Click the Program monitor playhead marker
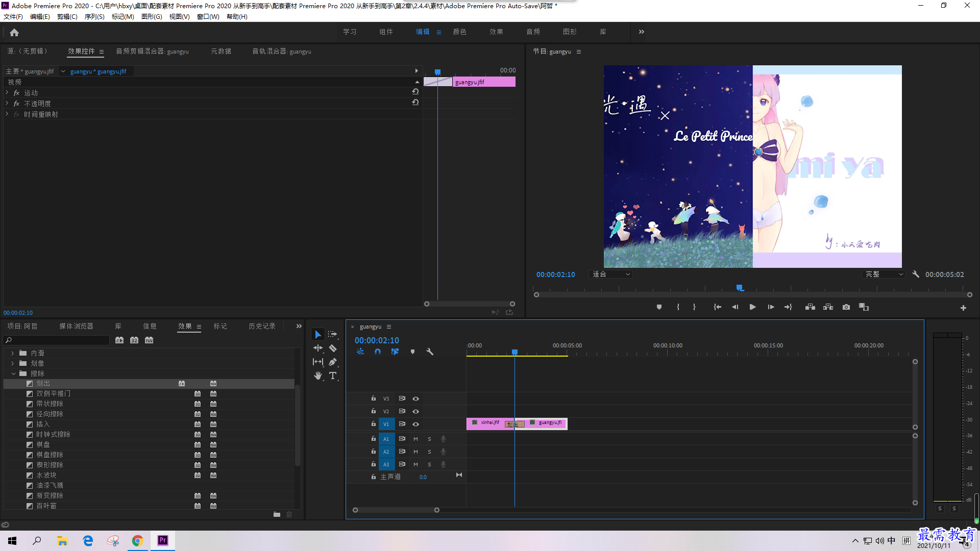 coord(740,288)
